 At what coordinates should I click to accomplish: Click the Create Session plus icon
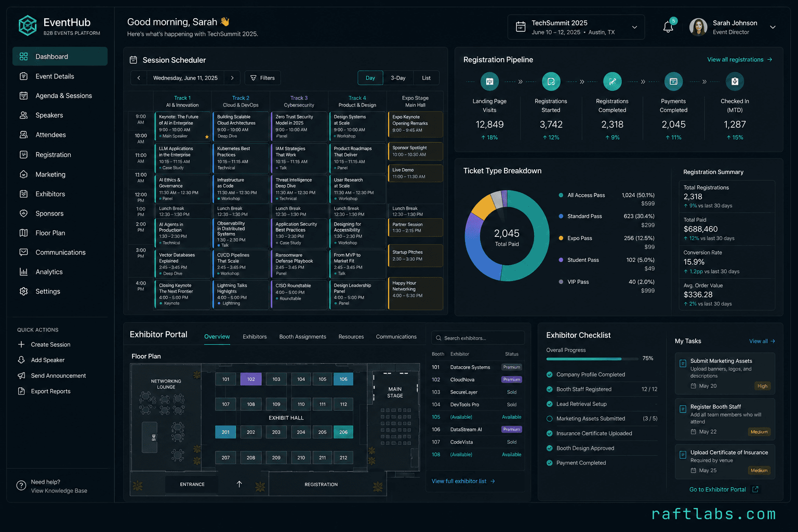21,344
